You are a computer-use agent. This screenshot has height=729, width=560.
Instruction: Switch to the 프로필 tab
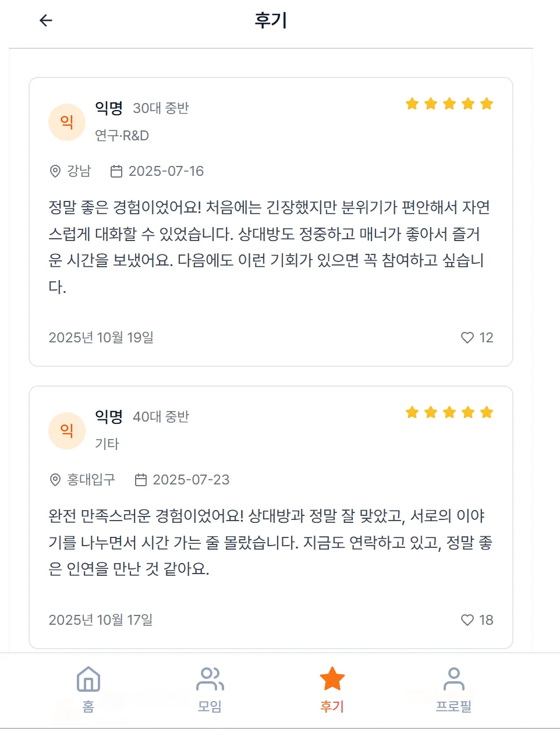coord(455,690)
